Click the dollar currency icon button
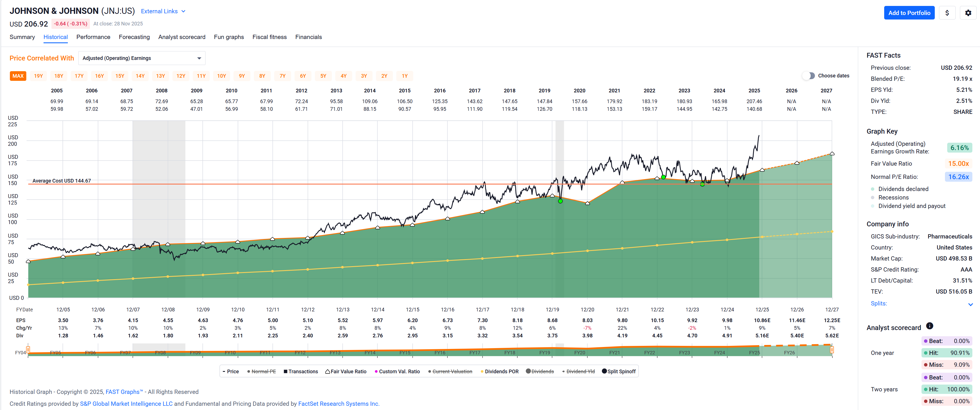980x410 pixels. point(947,13)
